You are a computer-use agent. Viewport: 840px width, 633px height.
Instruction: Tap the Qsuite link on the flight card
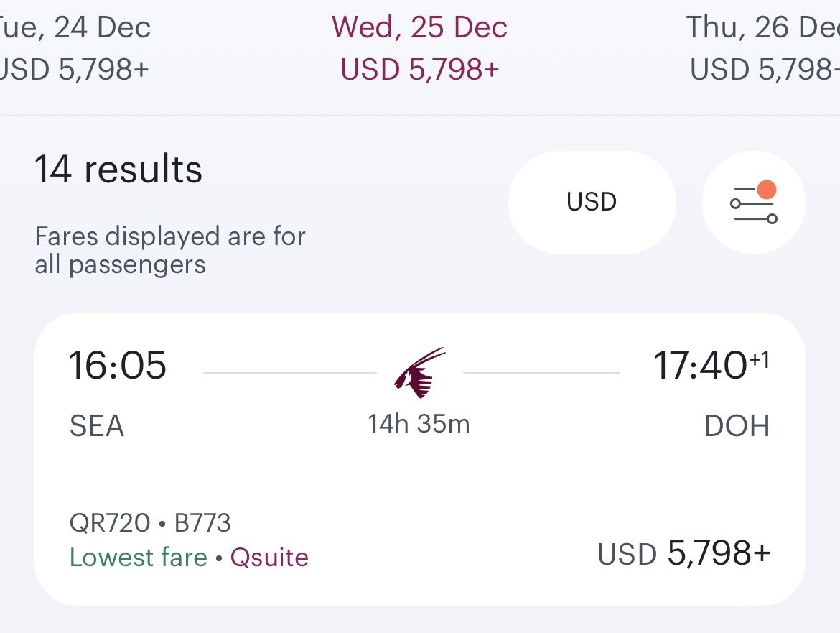pyautogui.click(x=269, y=558)
